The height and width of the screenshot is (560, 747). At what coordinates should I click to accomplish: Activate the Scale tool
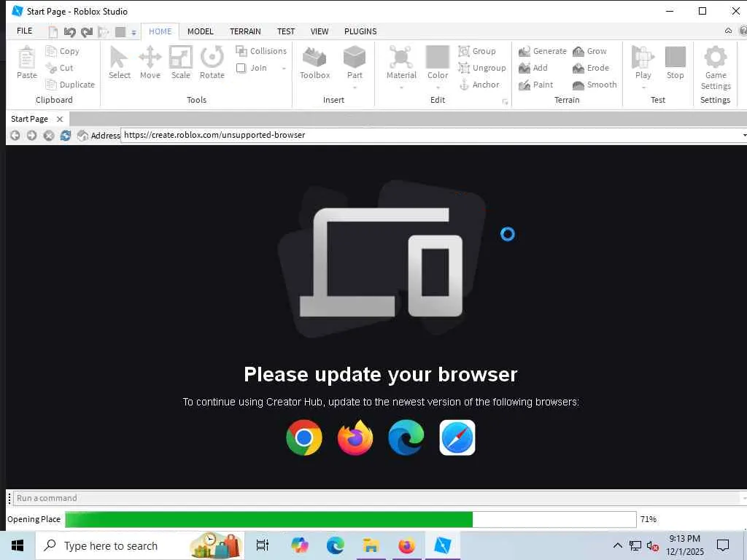pos(181,63)
